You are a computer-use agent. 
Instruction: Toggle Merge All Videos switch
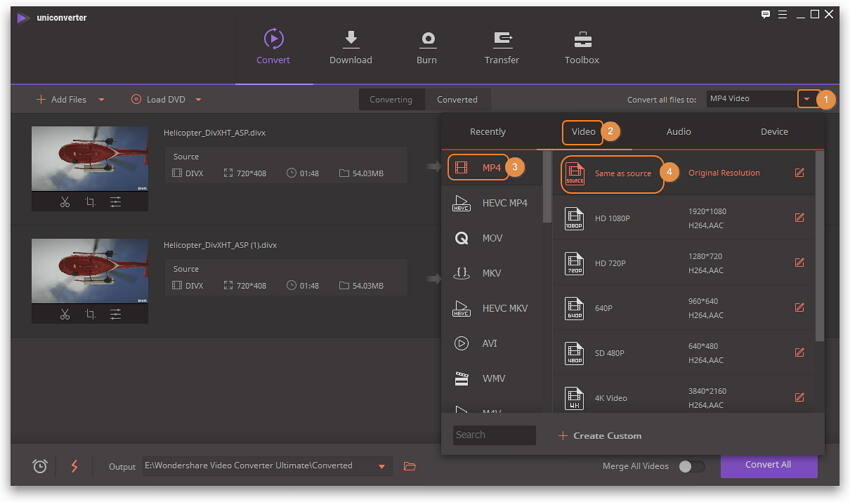coord(691,466)
